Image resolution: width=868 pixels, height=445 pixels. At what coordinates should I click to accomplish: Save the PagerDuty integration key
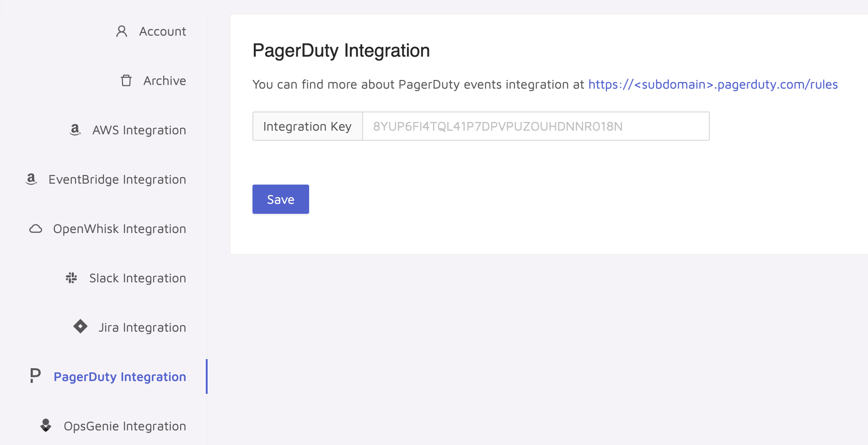point(281,199)
